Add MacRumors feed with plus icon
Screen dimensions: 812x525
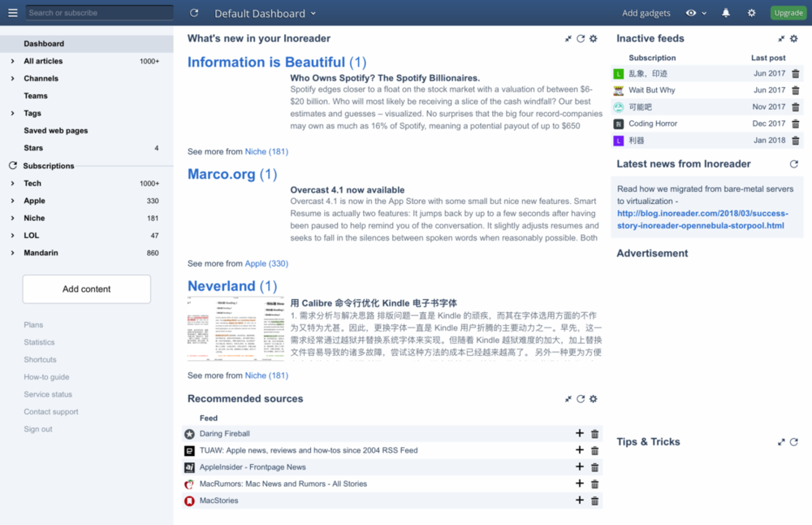[x=580, y=484]
